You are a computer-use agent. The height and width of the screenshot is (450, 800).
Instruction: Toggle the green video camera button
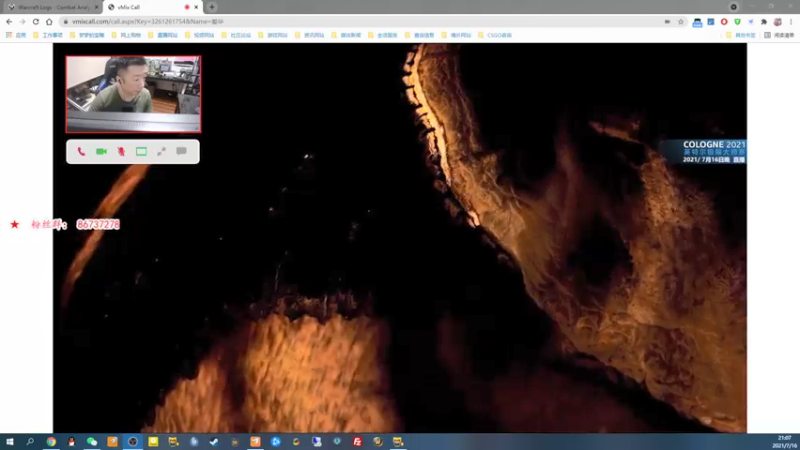pyautogui.click(x=101, y=152)
